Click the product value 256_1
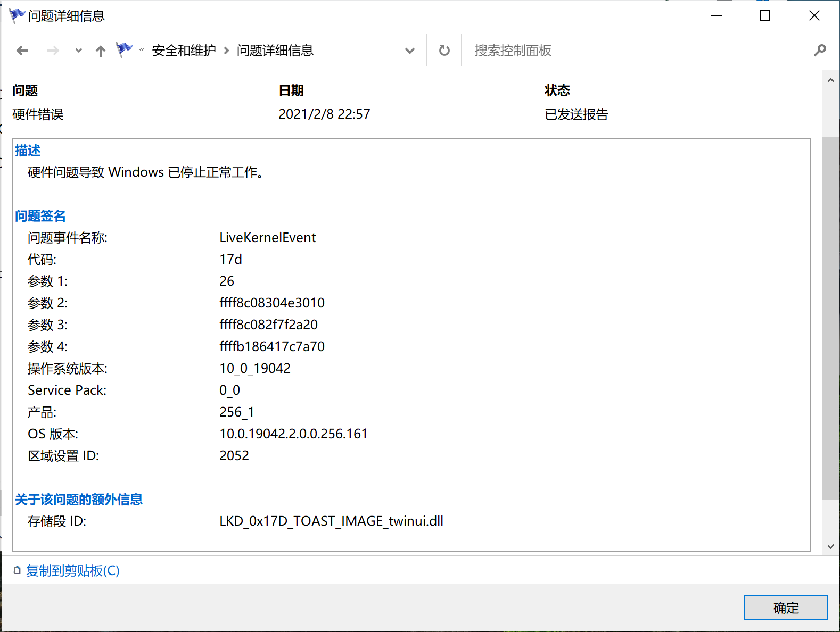The image size is (840, 632). (237, 412)
